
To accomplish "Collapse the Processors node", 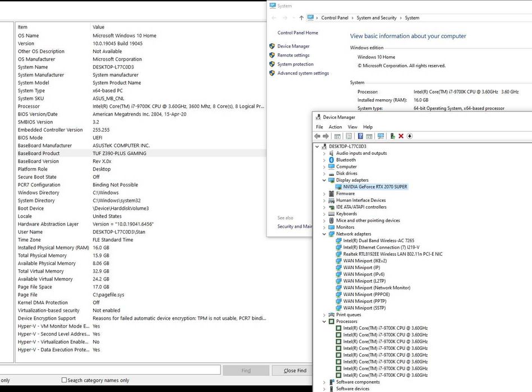I will [x=324, y=321].
